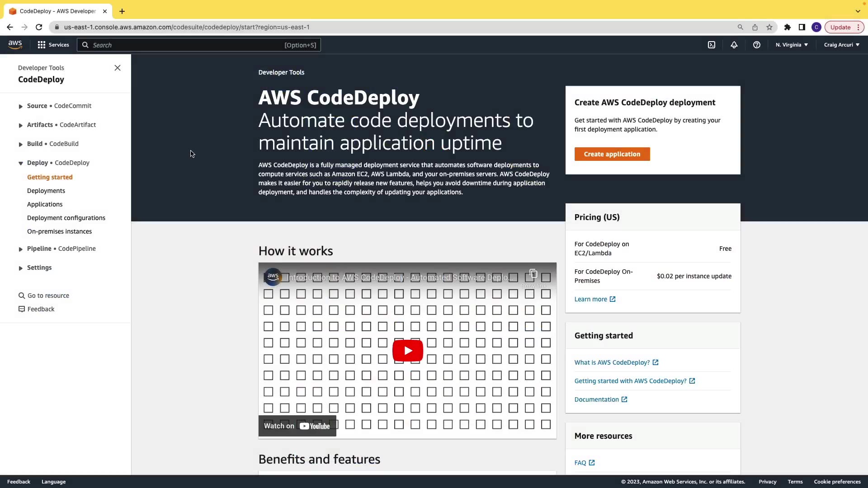
Task: Select Applications in sidebar
Action: (x=45, y=204)
